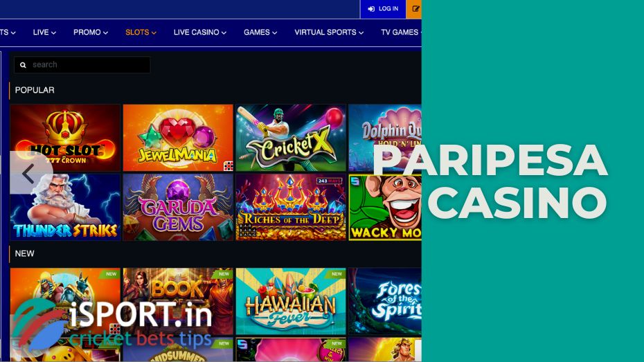Click the NEW ribbon on Book game tile
Screen dimensions: 644x362
coord(224,273)
